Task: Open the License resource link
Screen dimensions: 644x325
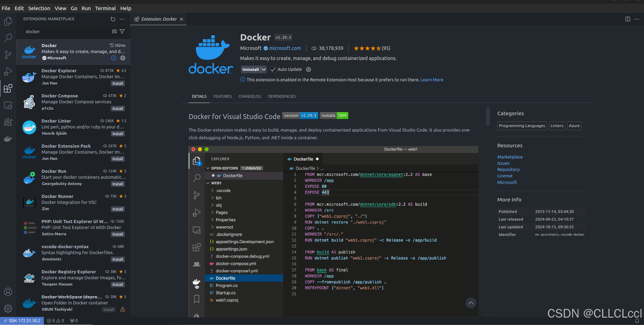Action: (505, 176)
